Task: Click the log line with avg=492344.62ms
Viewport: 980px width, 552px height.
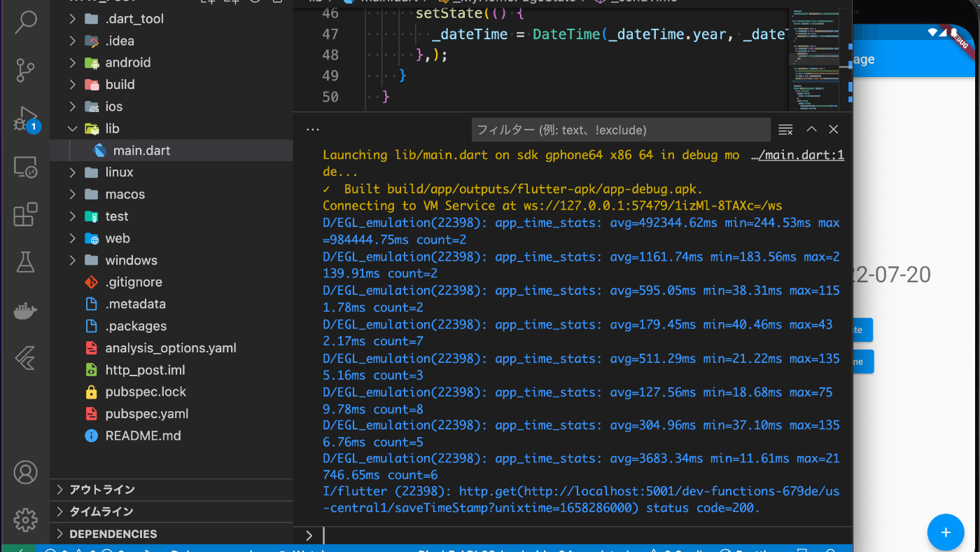Action: click(581, 231)
